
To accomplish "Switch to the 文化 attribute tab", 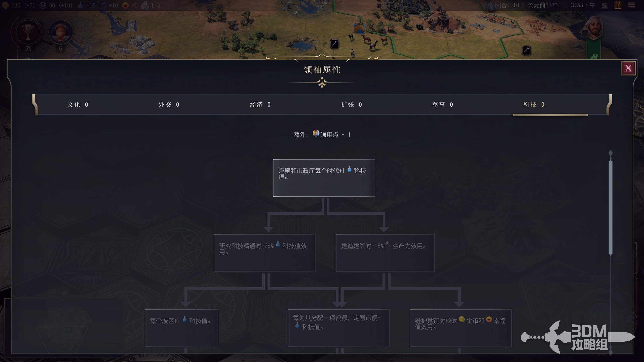I will pos(78,105).
